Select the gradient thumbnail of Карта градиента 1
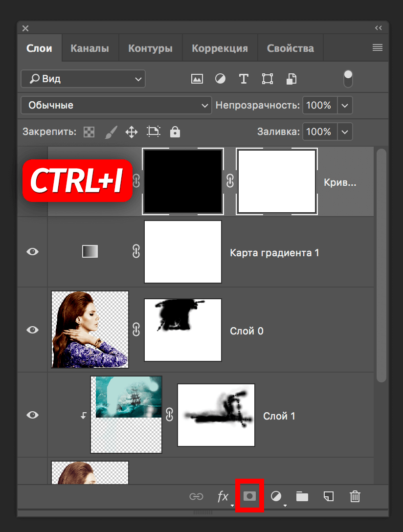Image resolution: width=403 pixels, height=532 pixels. (x=90, y=251)
